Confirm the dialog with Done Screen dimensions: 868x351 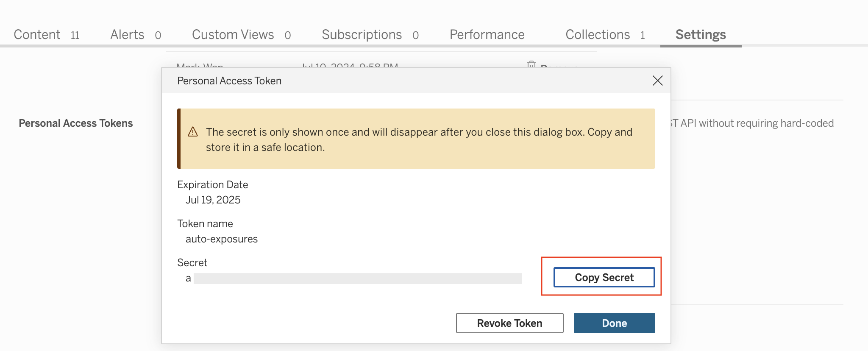point(614,323)
